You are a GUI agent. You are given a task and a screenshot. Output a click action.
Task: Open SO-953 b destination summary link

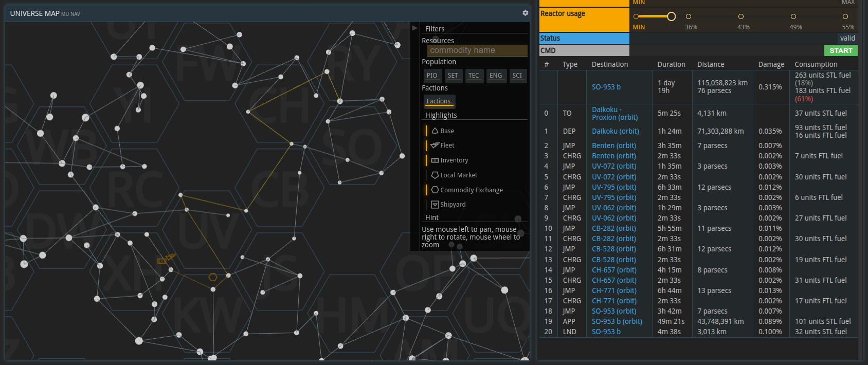pyautogui.click(x=606, y=87)
